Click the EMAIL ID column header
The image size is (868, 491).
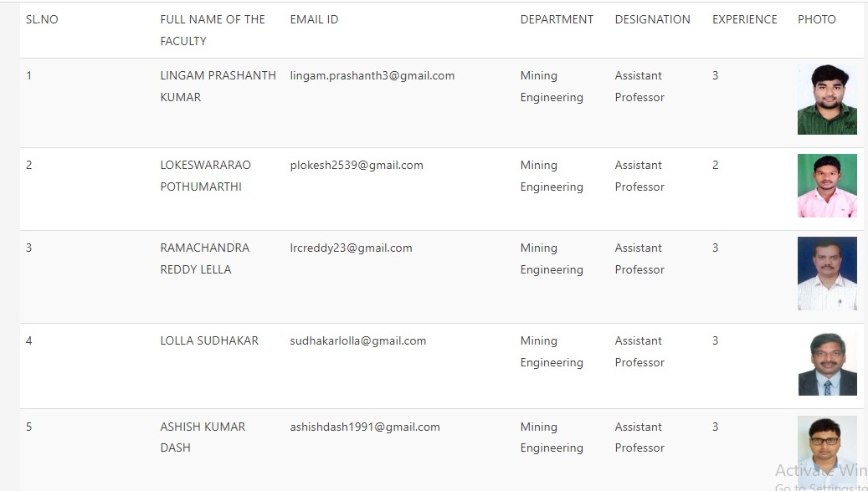point(314,19)
